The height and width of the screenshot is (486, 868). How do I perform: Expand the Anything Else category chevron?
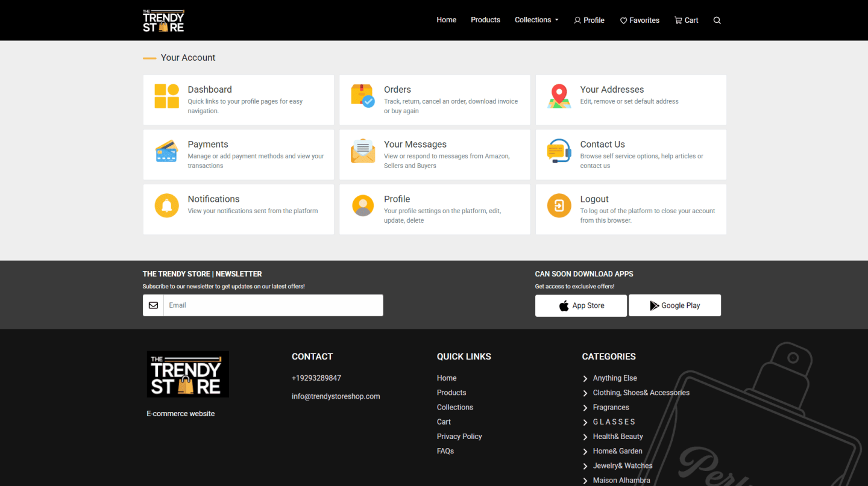click(585, 379)
